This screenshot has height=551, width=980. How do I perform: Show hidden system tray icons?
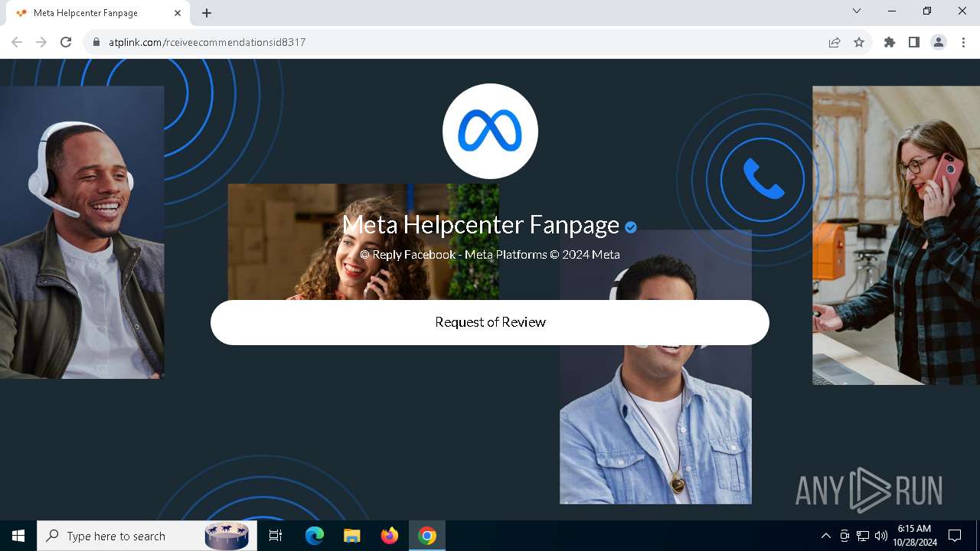pyautogui.click(x=825, y=536)
